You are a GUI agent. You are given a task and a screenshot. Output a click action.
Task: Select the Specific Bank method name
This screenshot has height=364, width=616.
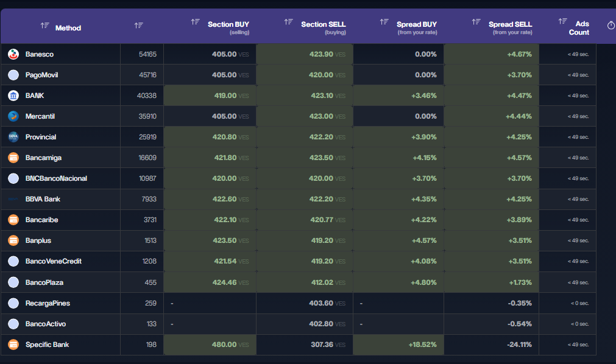click(47, 345)
